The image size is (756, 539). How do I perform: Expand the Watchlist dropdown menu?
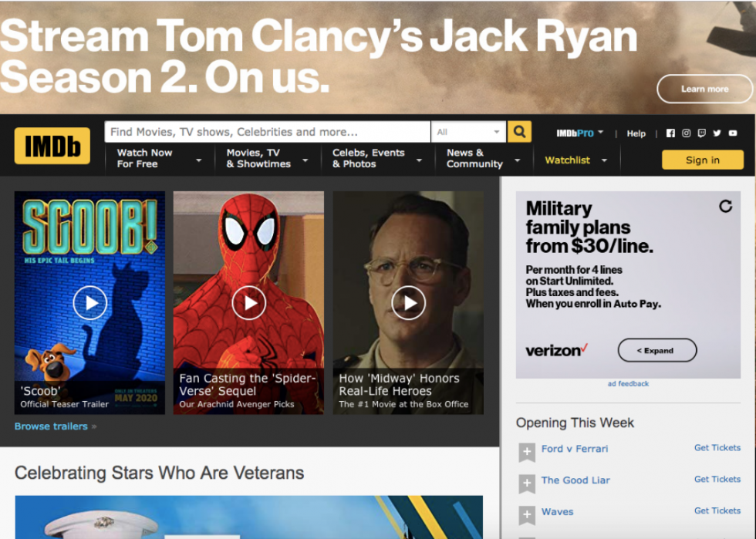click(604, 160)
